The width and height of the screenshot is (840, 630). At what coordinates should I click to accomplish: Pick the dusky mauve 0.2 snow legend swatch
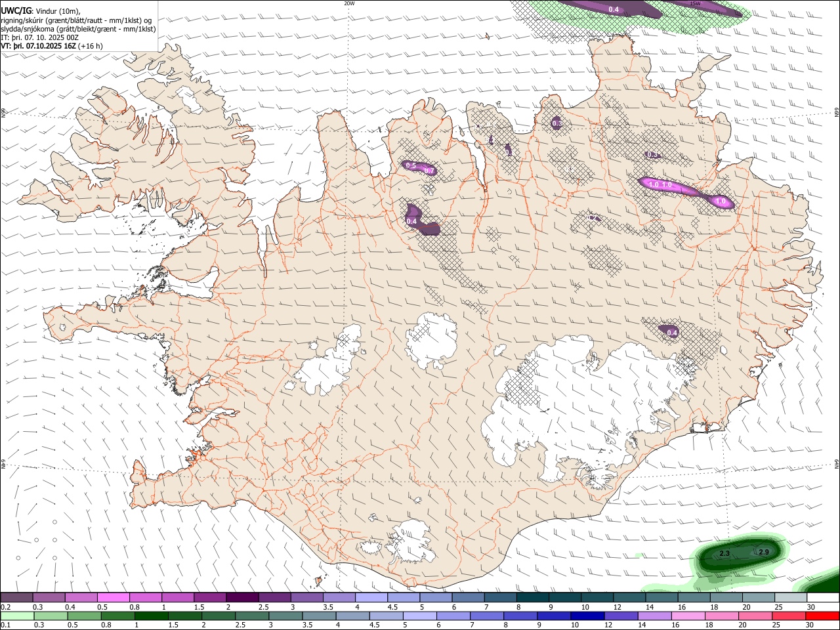point(16,597)
